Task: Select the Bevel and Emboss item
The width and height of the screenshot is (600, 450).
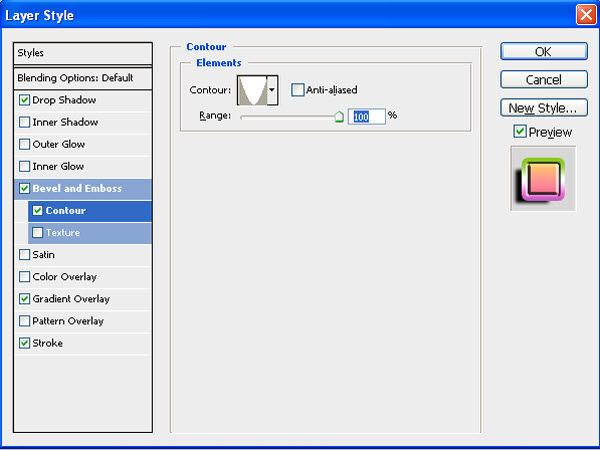Action: coord(76,189)
